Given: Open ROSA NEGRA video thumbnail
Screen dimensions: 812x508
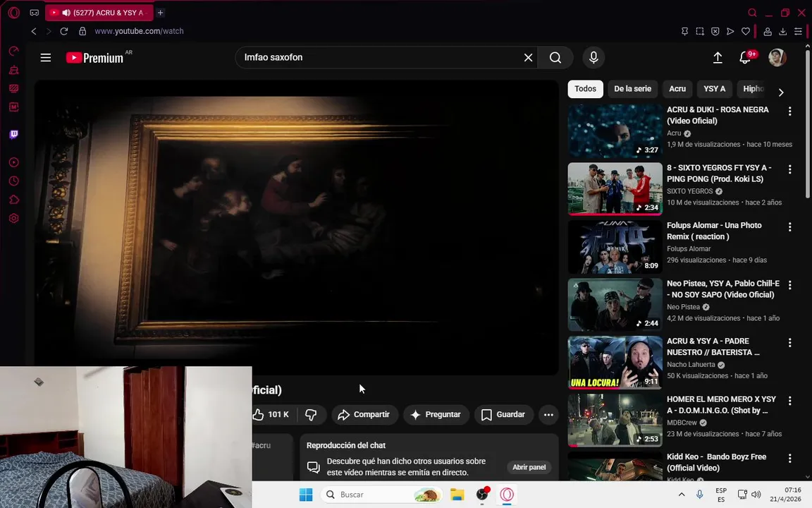Looking at the screenshot, I should coord(615,131).
